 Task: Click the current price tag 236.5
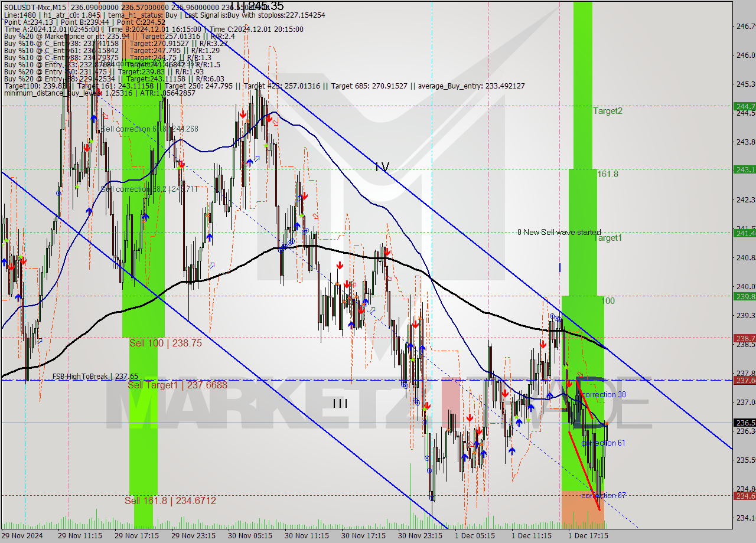[x=744, y=423]
